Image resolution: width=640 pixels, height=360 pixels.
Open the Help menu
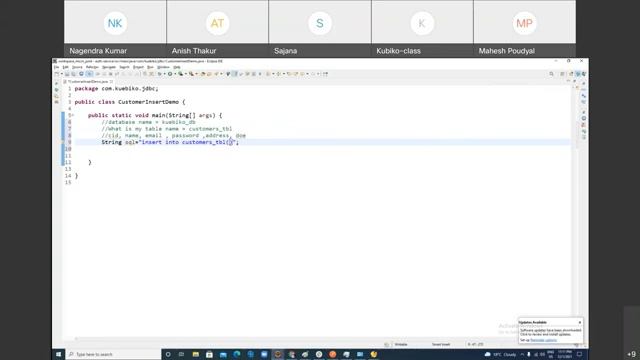177,67
